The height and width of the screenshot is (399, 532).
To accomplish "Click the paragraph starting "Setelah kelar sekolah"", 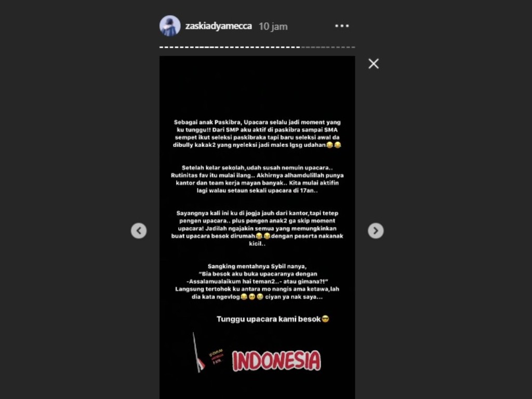I will point(257,179).
